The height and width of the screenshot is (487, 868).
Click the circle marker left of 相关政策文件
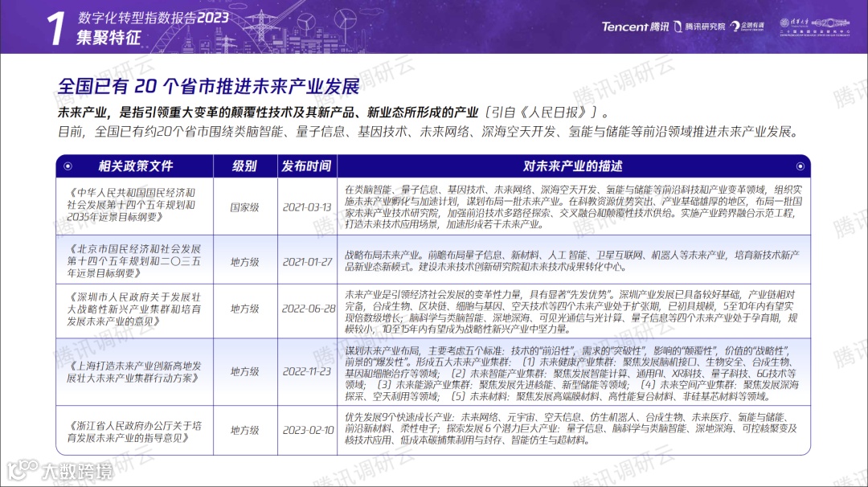pyautogui.click(x=68, y=166)
